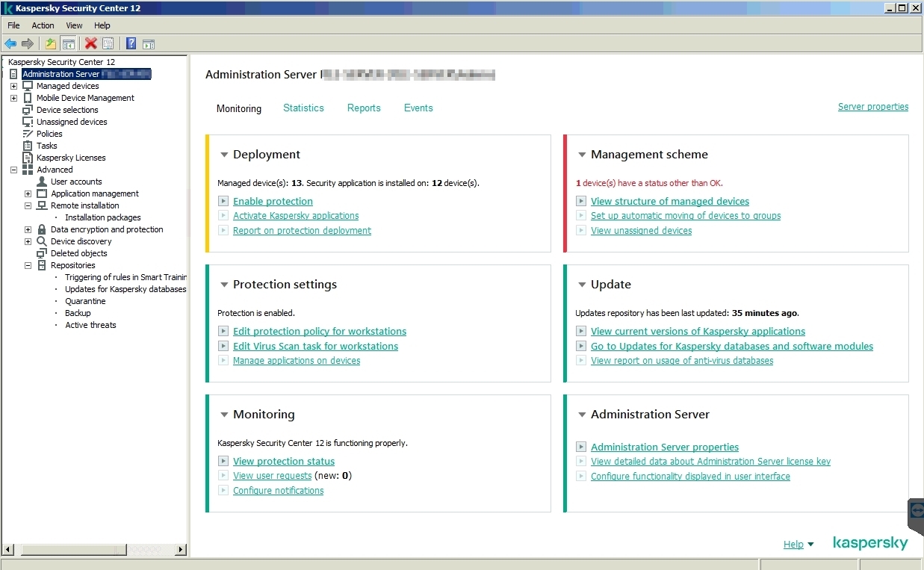Click the Device selections icon
Image resolution: width=924 pixels, height=570 pixels.
[x=28, y=110]
